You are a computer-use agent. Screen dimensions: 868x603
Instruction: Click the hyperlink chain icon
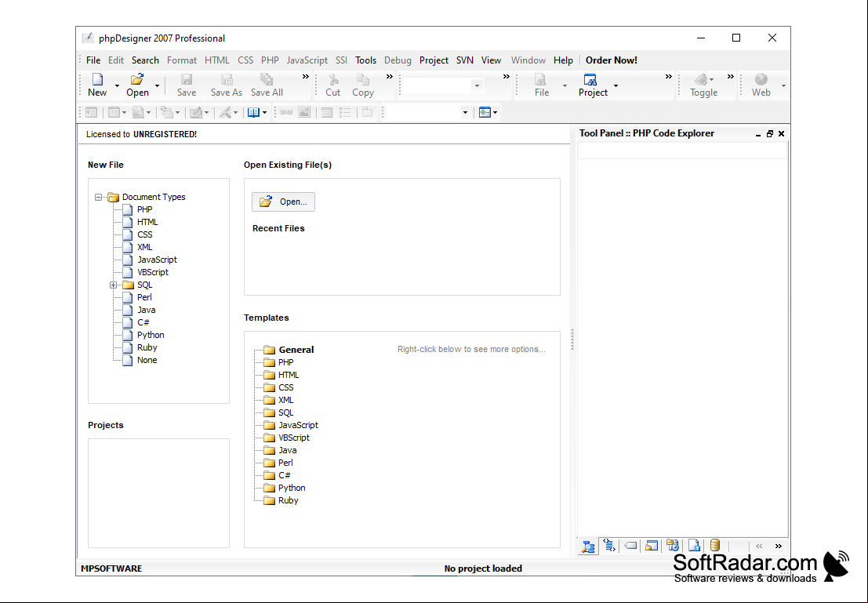286,112
